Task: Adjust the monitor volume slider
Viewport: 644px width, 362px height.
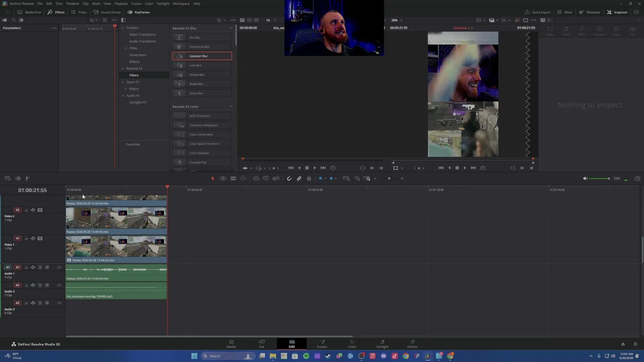Action: point(600,178)
